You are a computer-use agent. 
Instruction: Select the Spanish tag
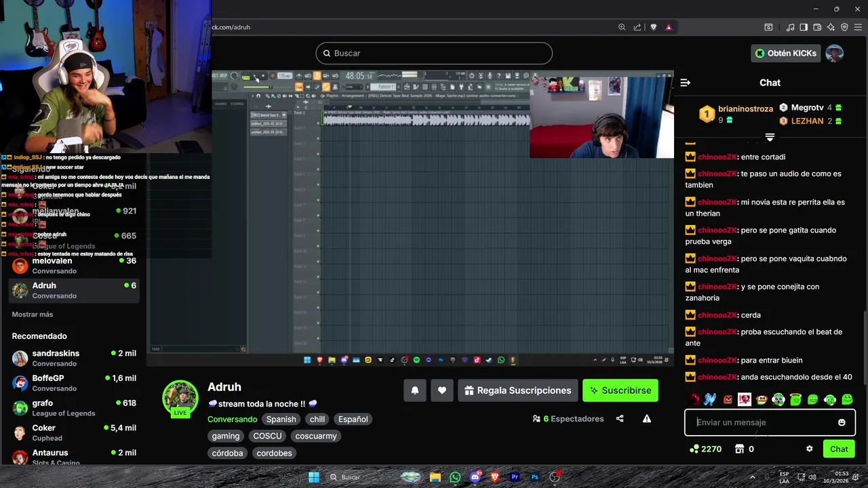tap(281, 420)
